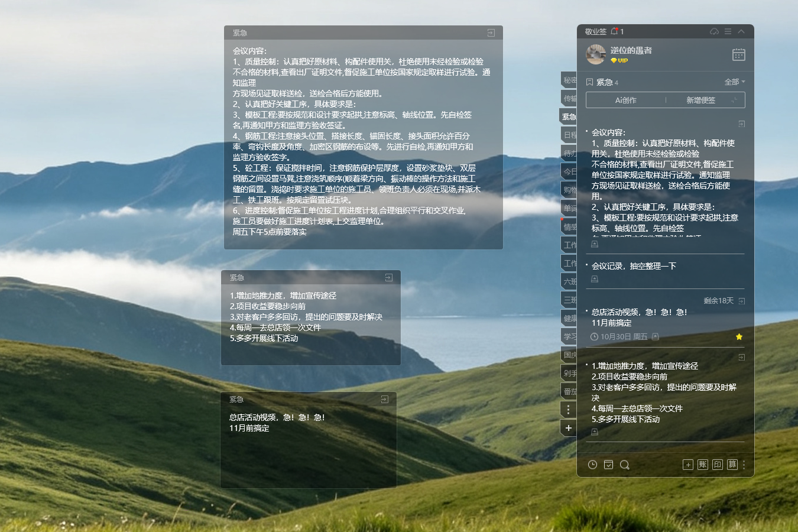
Task: Switch to the 日程 category tab
Action: pyautogui.click(x=569, y=135)
